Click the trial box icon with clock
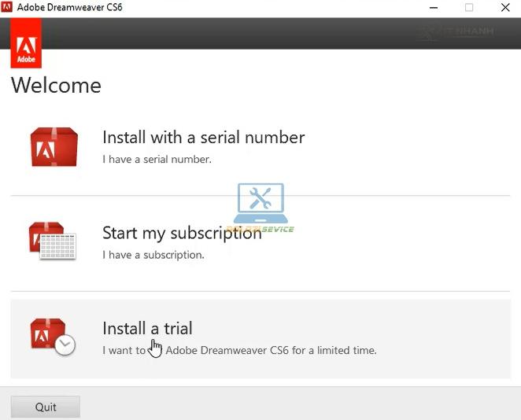 pos(52,336)
